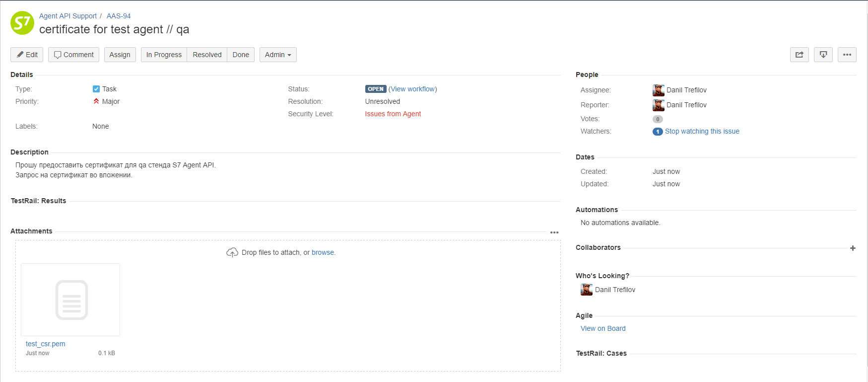The height and width of the screenshot is (382, 868).
Task: Collapse the TestRail: Cases section heading
Action: click(601, 353)
